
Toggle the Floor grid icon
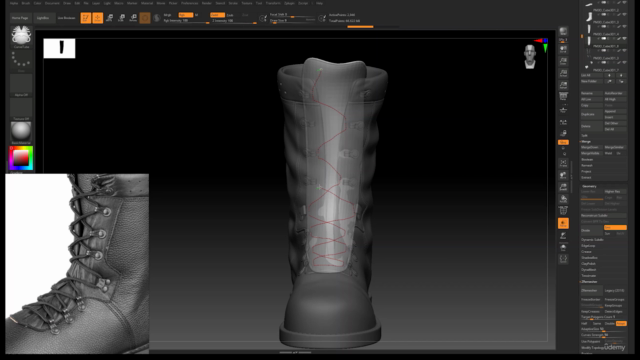(x=563, y=110)
